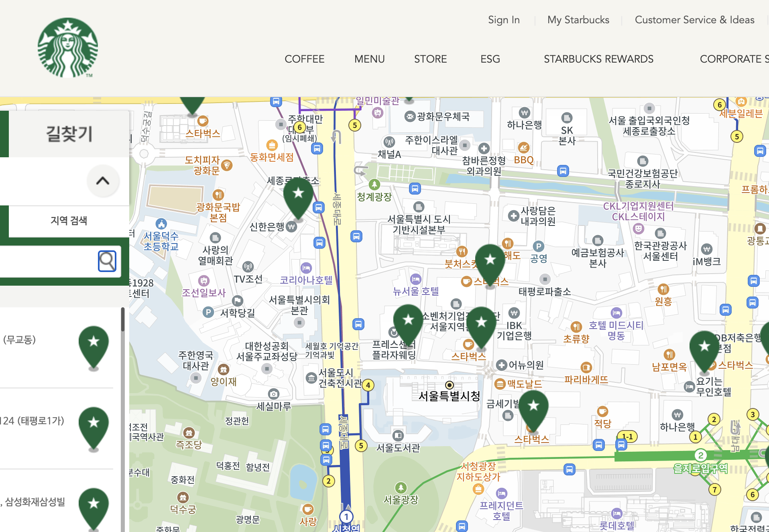Click the magnifier search icon in sidebar
The width and height of the screenshot is (769, 532).
(107, 261)
